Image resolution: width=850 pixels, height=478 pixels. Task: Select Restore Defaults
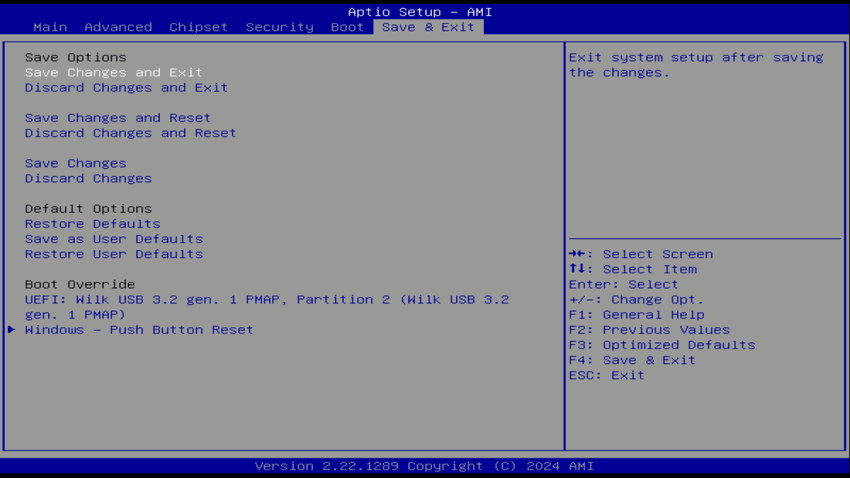pyautogui.click(x=92, y=224)
